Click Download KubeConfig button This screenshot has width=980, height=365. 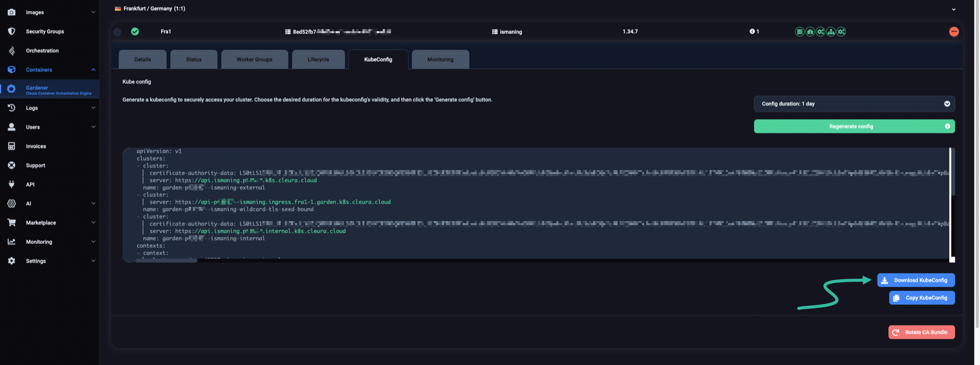pos(916,280)
